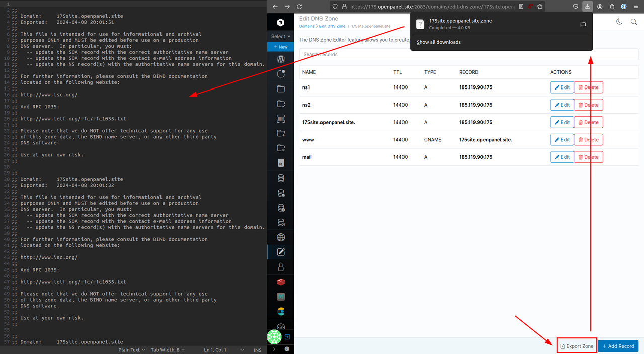The width and height of the screenshot is (644, 354).
Task: Toggle reader view icon in address bar
Action: [x=521, y=7]
